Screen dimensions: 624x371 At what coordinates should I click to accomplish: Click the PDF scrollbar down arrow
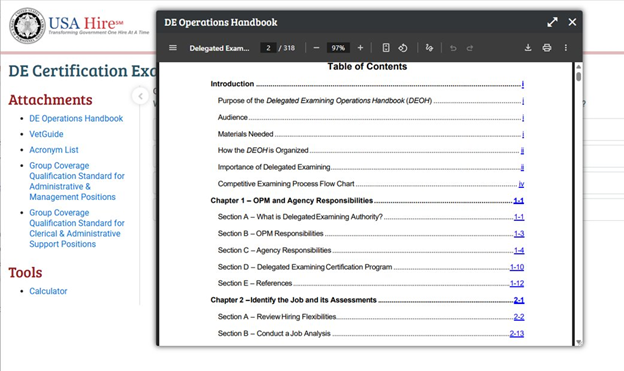[579, 342]
